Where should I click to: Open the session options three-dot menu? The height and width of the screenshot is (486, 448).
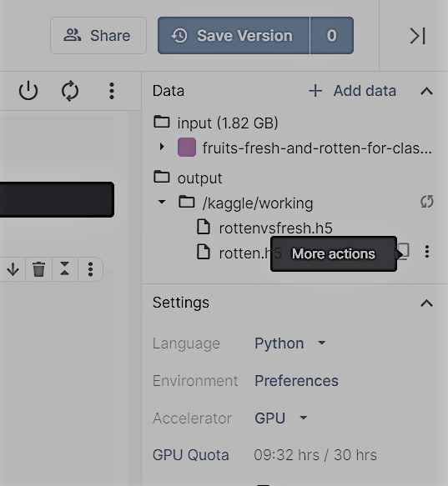coord(112,91)
